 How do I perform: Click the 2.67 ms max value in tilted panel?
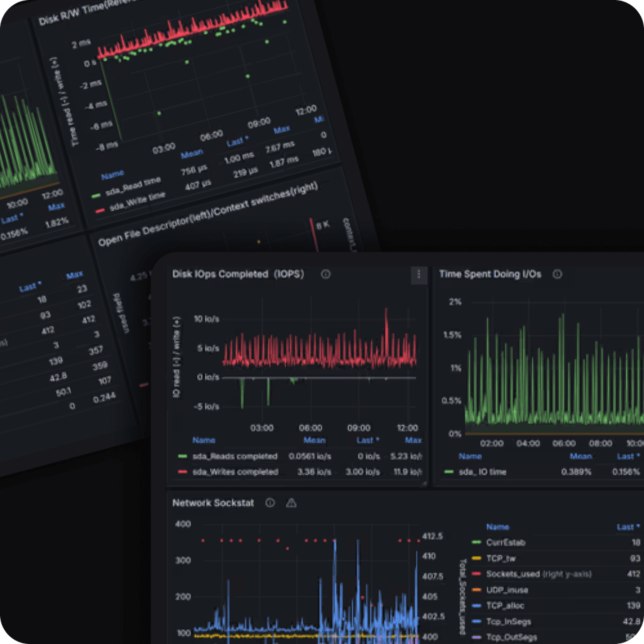(x=280, y=147)
